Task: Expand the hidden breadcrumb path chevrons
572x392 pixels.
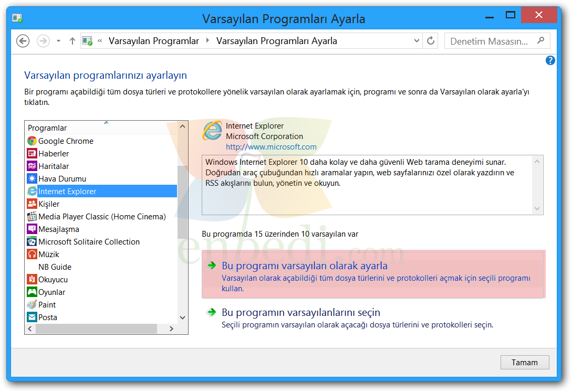Action: [100, 41]
